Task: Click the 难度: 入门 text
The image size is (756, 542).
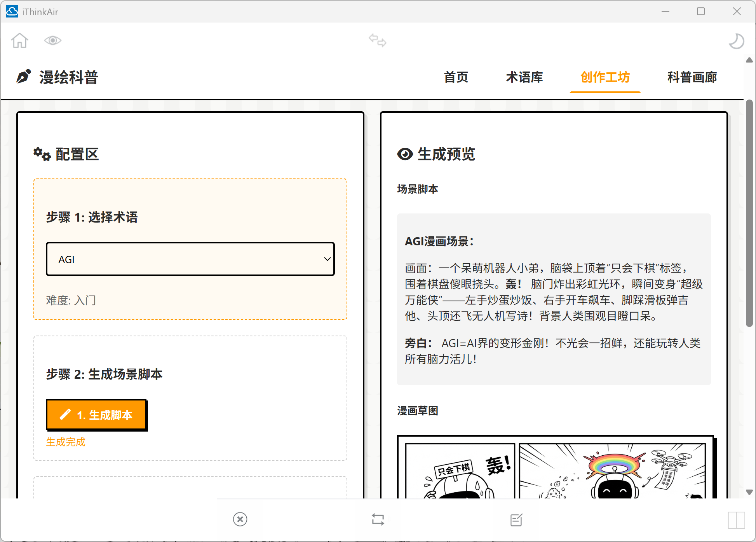Action: (71, 300)
